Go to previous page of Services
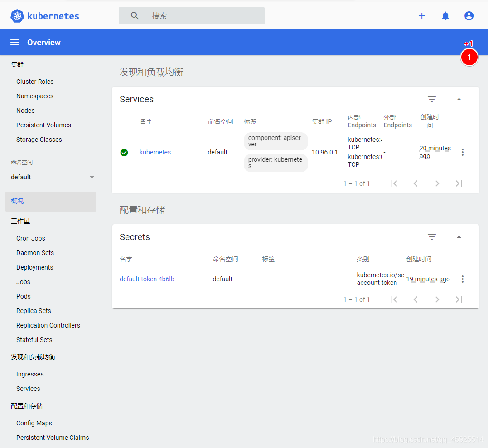The width and height of the screenshot is (488, 448). [x=416, y=183]
